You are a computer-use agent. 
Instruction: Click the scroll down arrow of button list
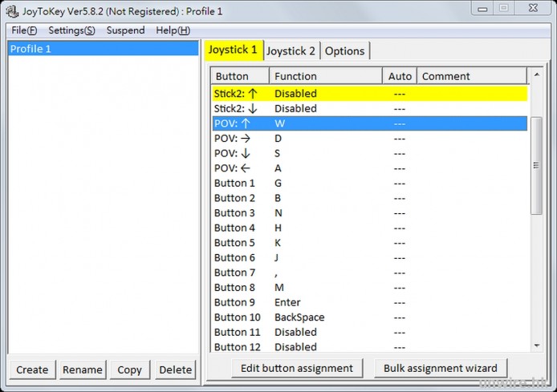536,346
